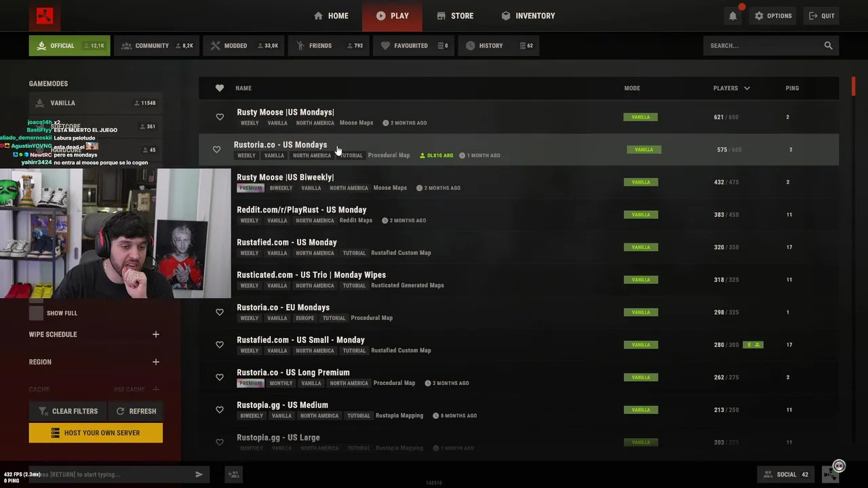Open the team invite icon beside chat
868x488 pixels.
click(x=233, y=474)
